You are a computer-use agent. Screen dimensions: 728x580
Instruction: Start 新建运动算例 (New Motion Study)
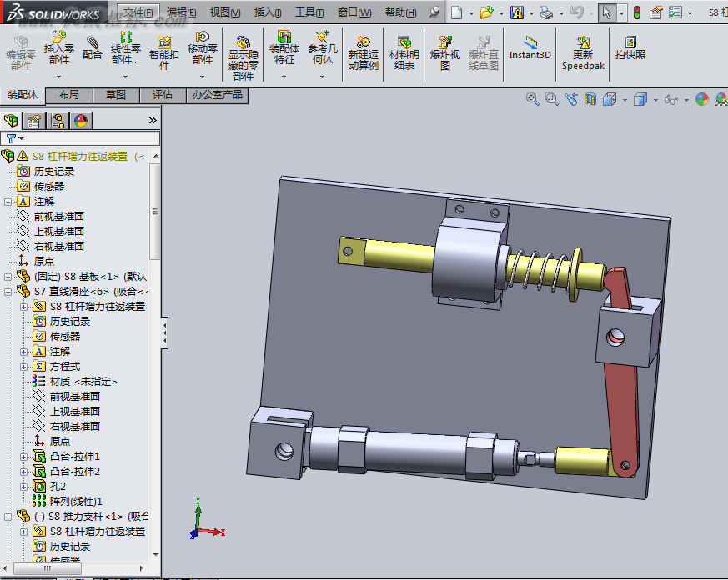pos(363,52)
